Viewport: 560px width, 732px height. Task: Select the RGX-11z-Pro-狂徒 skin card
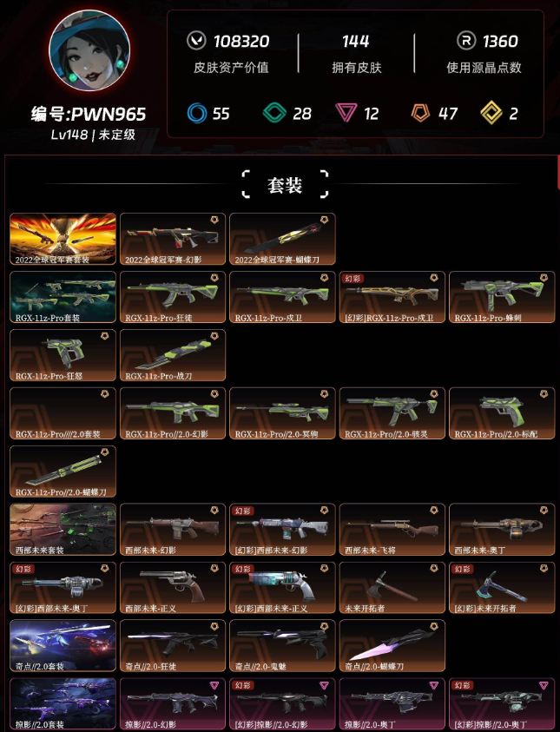[173, 297]
